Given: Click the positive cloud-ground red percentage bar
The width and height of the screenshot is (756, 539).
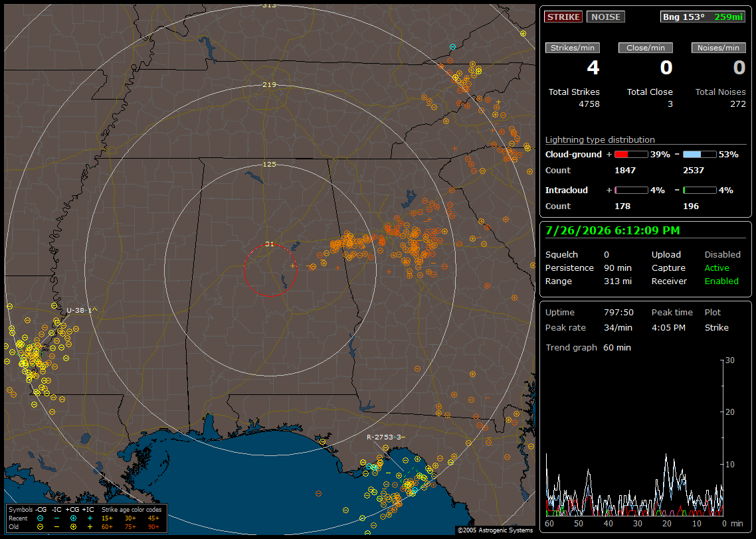Looking at the screenshot, I should (x=631, y=155).
